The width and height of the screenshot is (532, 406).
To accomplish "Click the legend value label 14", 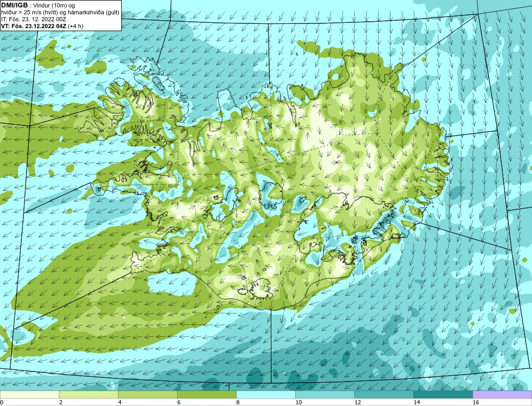I will (x=417, y=402).
